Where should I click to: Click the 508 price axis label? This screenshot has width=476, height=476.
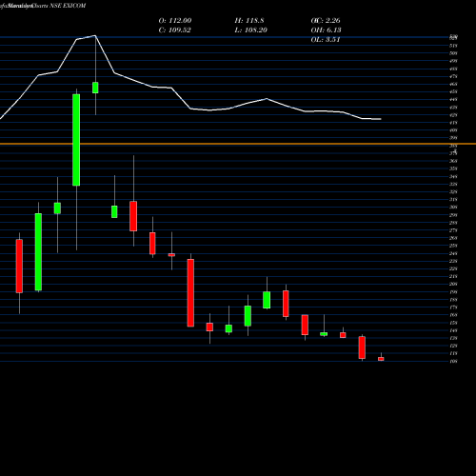454,53
